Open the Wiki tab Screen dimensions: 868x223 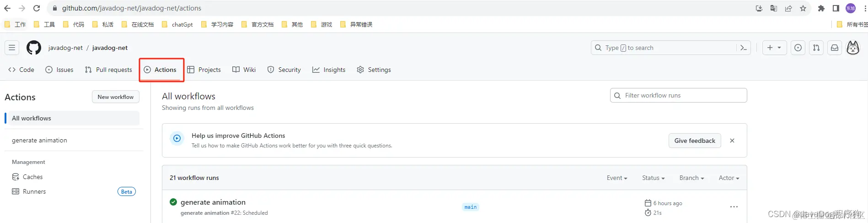tap(244, 70)
